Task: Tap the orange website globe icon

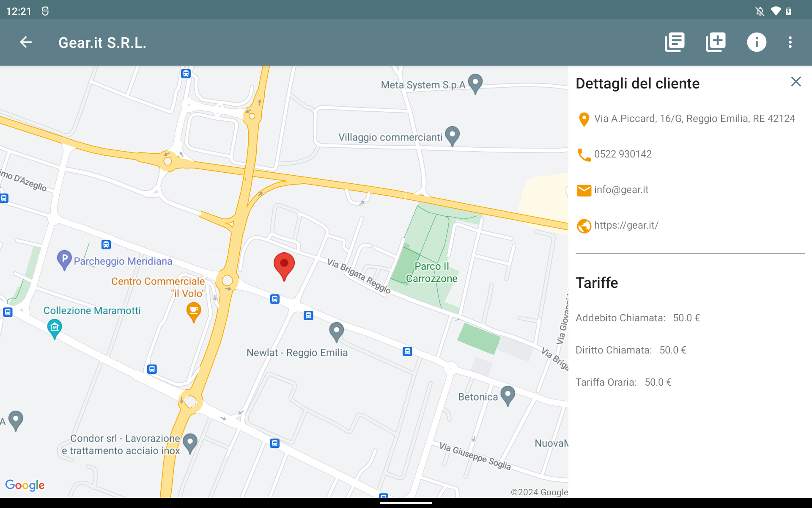Action: tap(584, 226)
